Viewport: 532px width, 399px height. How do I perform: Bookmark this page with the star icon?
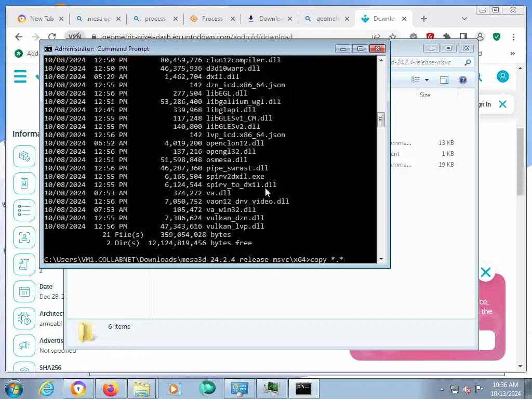point(393,37)
